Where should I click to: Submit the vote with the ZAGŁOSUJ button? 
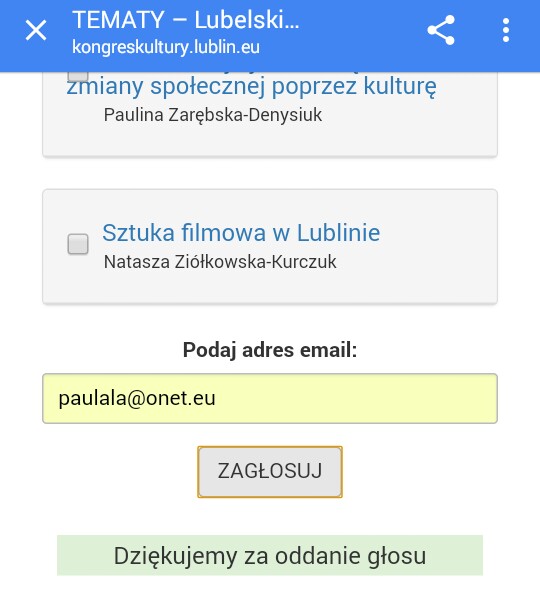tap(270, 472)
